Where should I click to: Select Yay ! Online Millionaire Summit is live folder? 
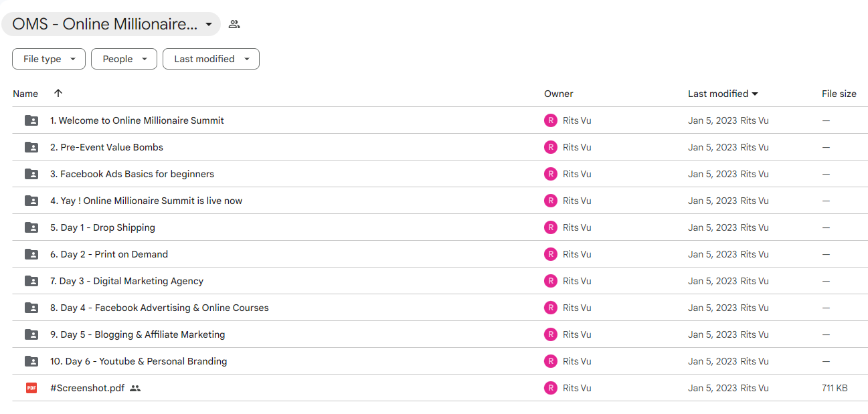tap(440, 201)
